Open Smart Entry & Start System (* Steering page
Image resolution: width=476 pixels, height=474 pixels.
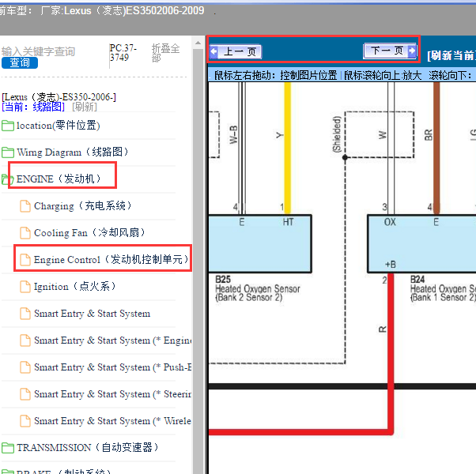[112, 394]
